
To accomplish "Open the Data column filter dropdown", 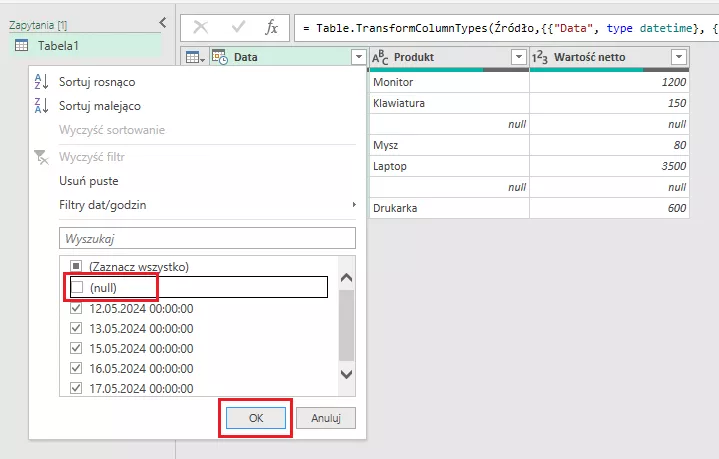I will [x=359, y=58].
